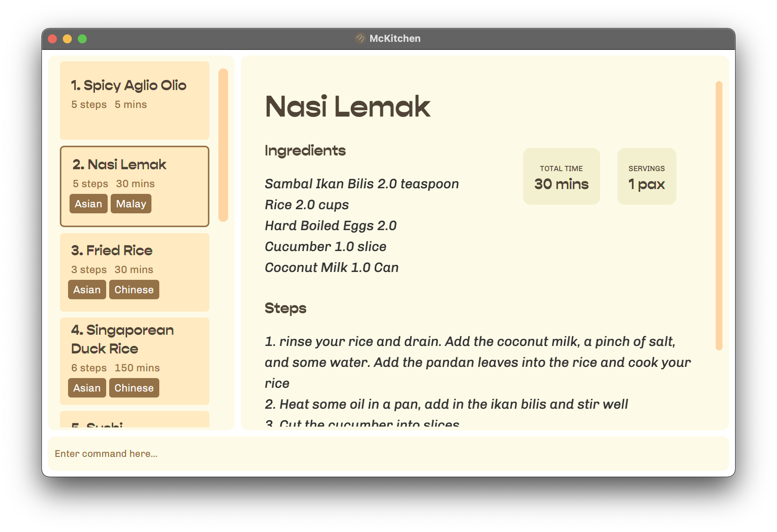Click the Malay tag on Nasi Lemak

[131, 204]
